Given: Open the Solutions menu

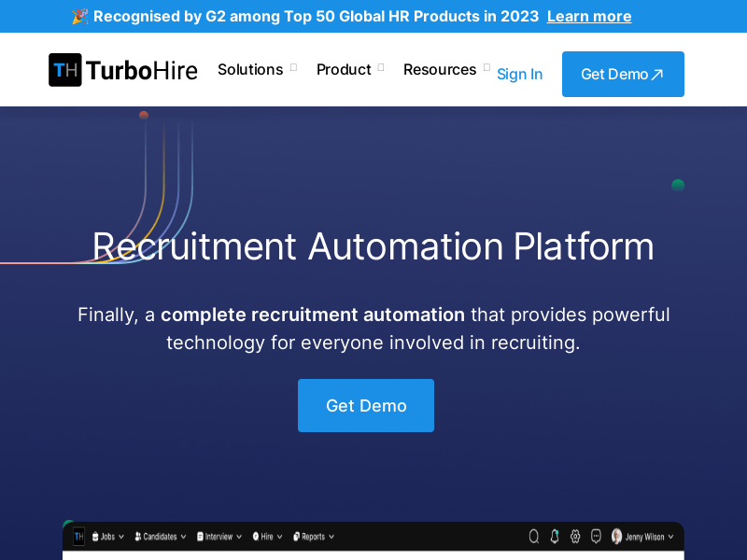Looking at the screenshot, I should (250, 69).
